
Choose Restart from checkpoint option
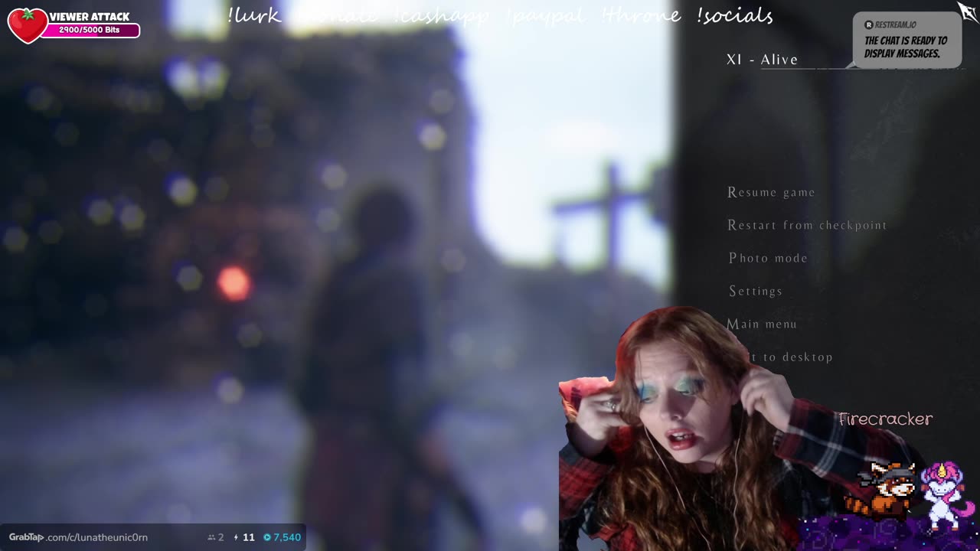807,225
